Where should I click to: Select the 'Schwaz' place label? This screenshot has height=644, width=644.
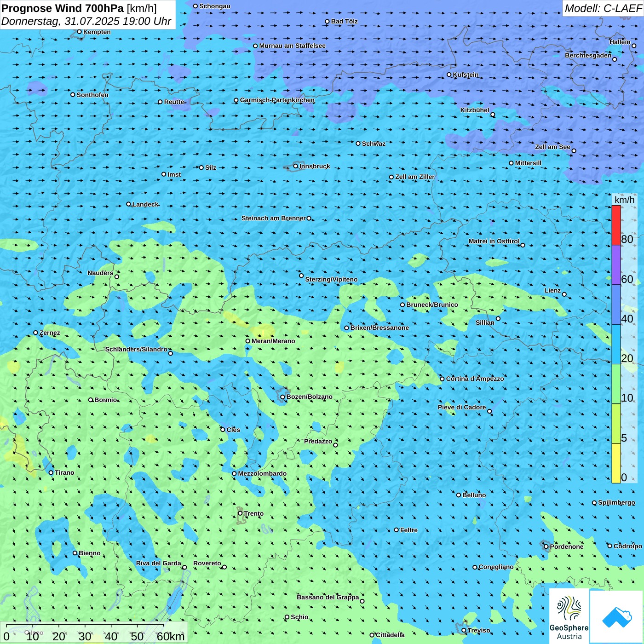tap(374, 144)
